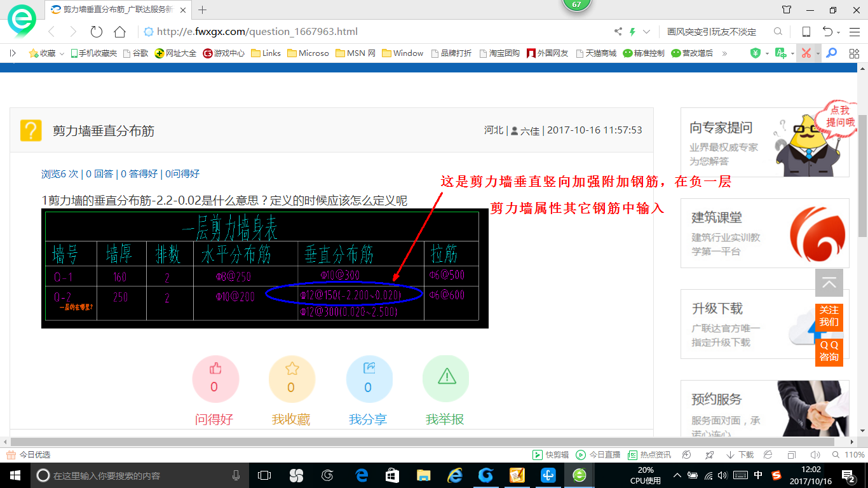
Task: Open 手机收藏夹 bookmark
Action: tap(93, 53)
